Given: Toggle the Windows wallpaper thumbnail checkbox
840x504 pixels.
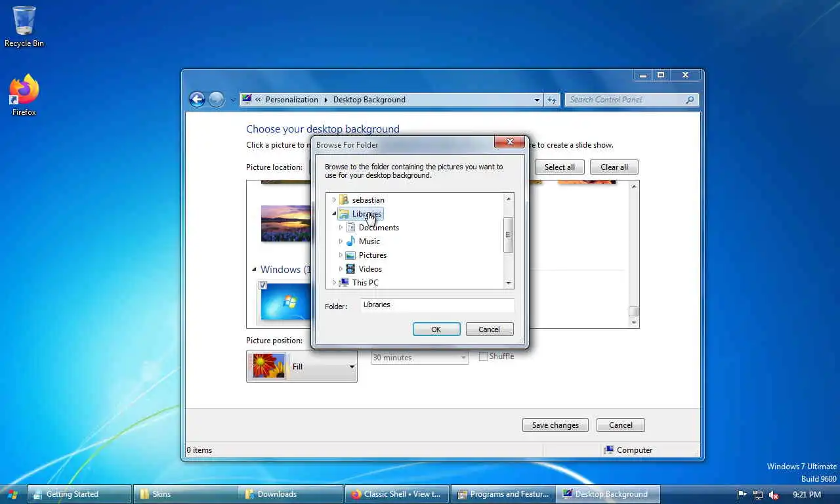Looking at the screenshot, I should click(x=262, y=285).
